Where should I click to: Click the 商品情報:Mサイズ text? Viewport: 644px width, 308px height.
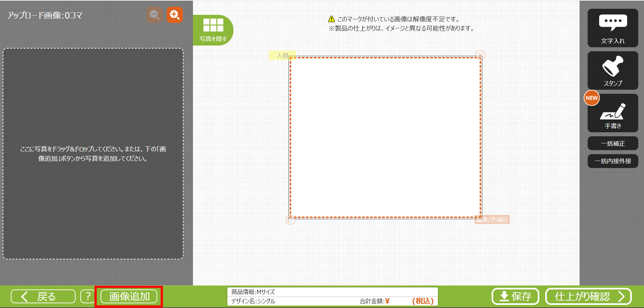pyautogui.click(x=253, y=292)
